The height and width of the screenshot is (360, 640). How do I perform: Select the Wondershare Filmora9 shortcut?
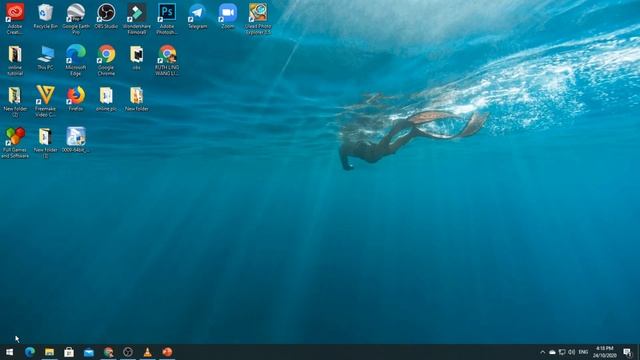pos(137,18)
